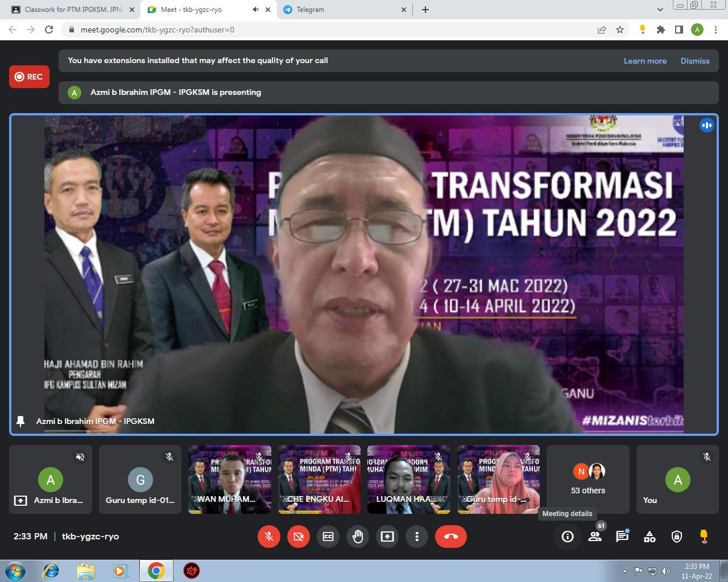Launch Internet Explorer from taskbar
Screen dimensions: 728x582
51,571
